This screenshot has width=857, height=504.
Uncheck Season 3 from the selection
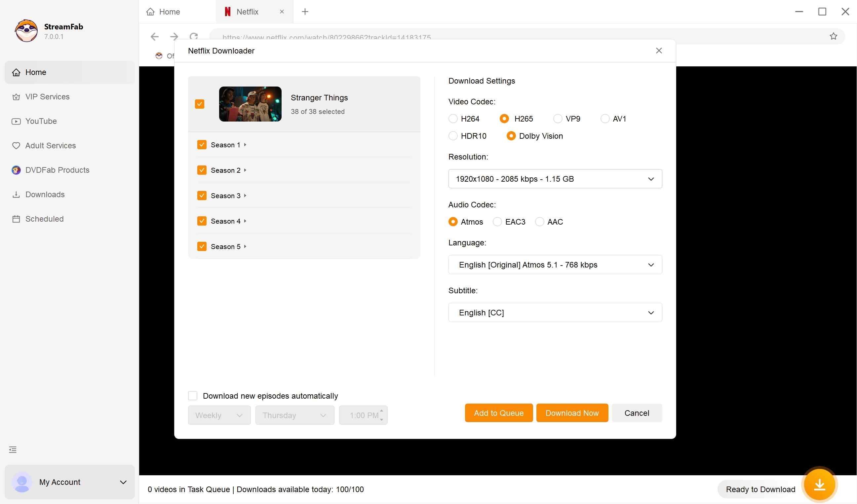click(201, 196)
